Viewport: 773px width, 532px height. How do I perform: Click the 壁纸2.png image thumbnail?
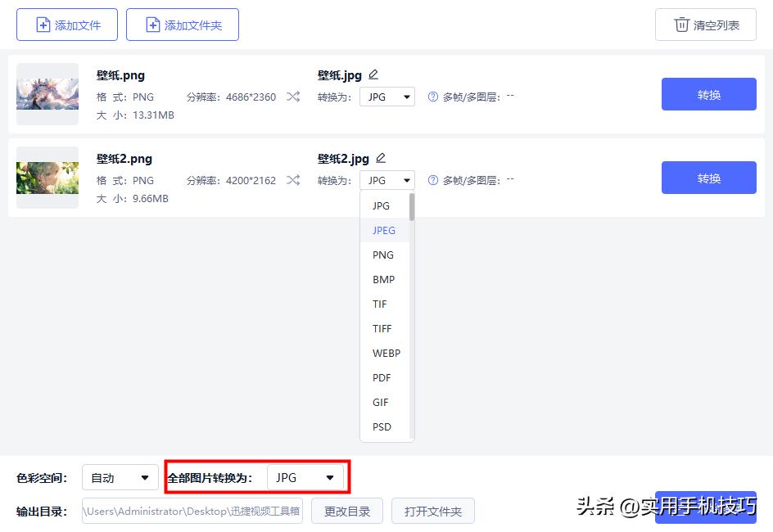[x=47, y=177]
